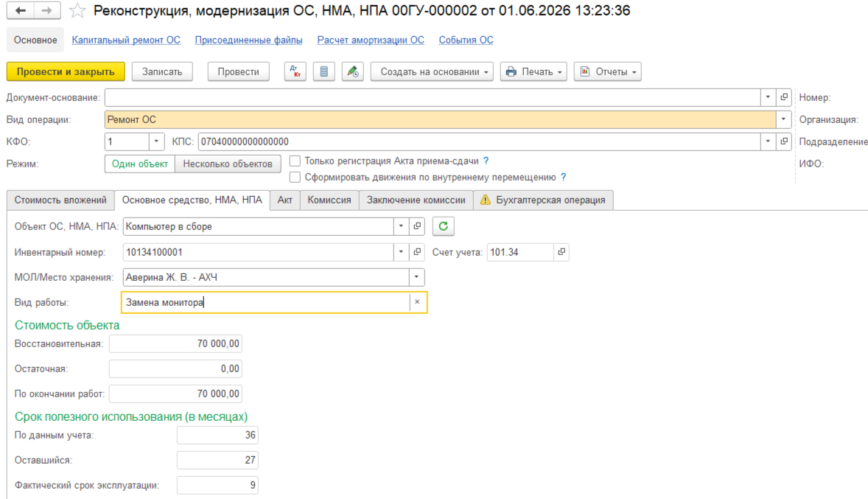
Task: Click the pen-with-clock signature icon
Action: [x=353, y=71]
